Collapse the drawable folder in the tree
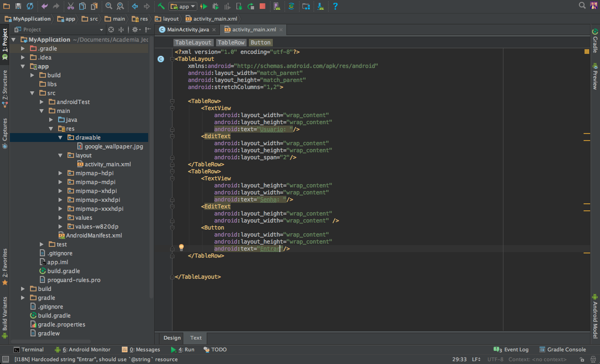This screenshot has height=364, width=600. pyautogui.click(x=61, y=137)
